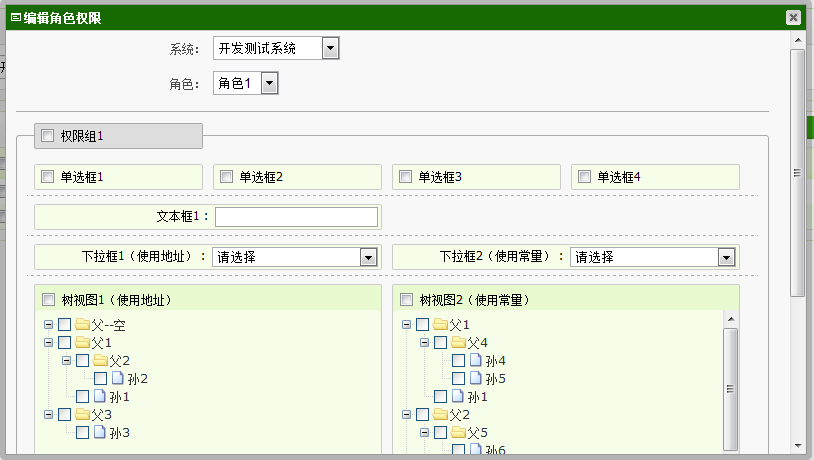Viewport: 814px width, 460px height.
Task: Check 父2 checkbox in 树视图1
Action: [x=83, y=360]
